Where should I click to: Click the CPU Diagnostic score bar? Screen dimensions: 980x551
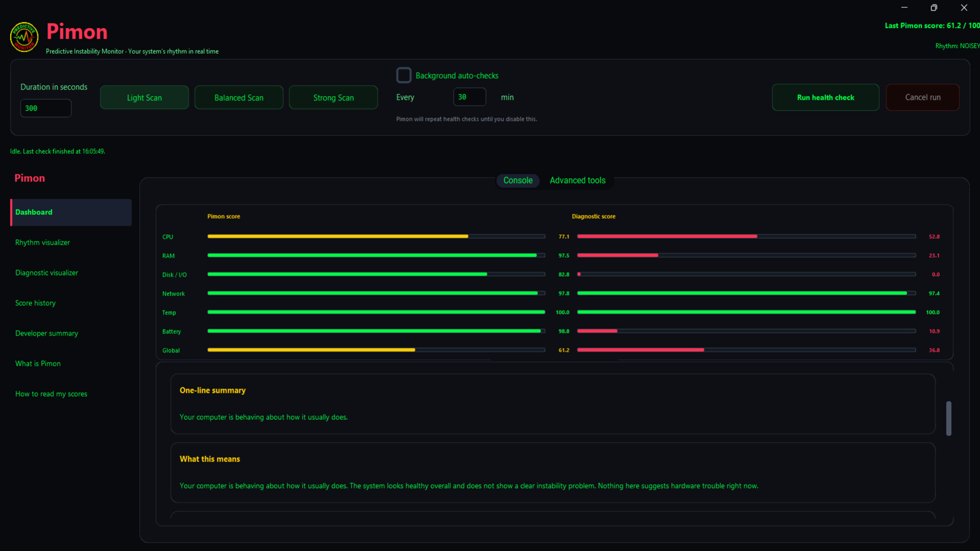coord(746,236)
